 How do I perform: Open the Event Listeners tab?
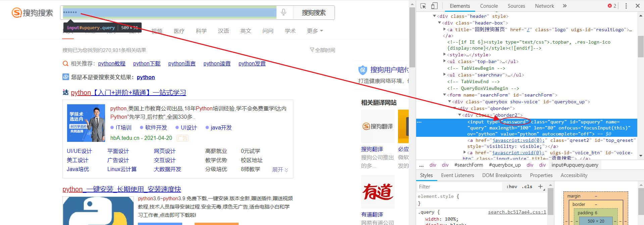457,175
